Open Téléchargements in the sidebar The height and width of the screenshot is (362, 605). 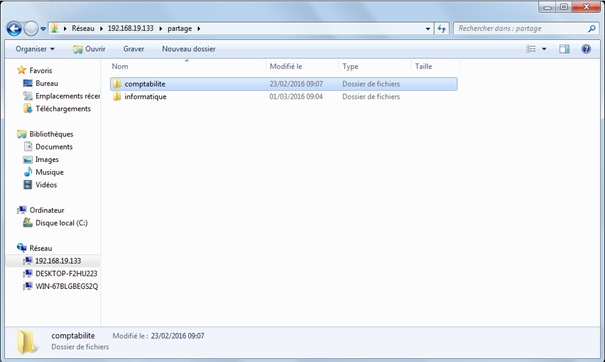pyautogui.click(x=63, y=109)
